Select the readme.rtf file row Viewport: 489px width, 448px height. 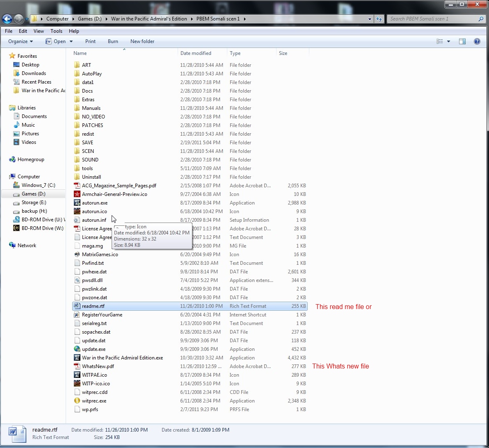(190, 306)
